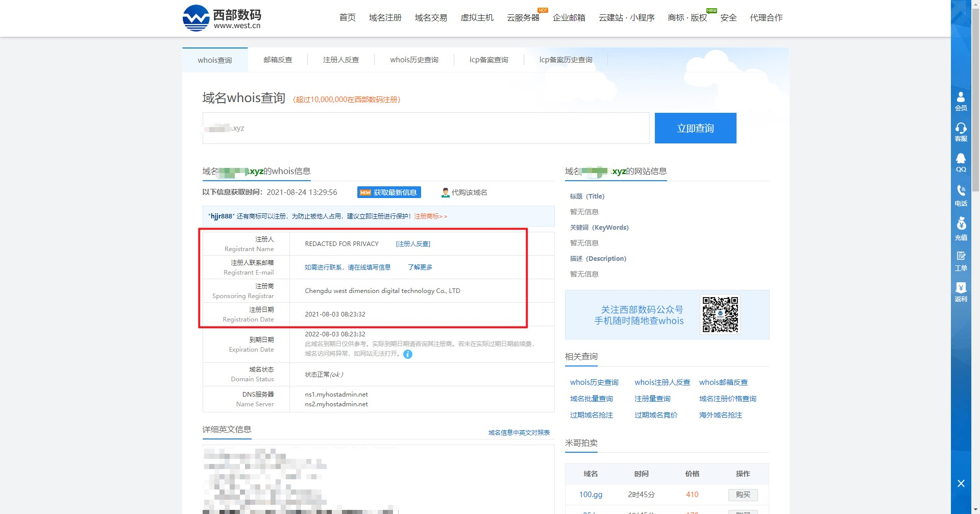Open the 域名信息中英文对照表 link
The width and height of the screenshot is (980, 514).
point(519,433)
